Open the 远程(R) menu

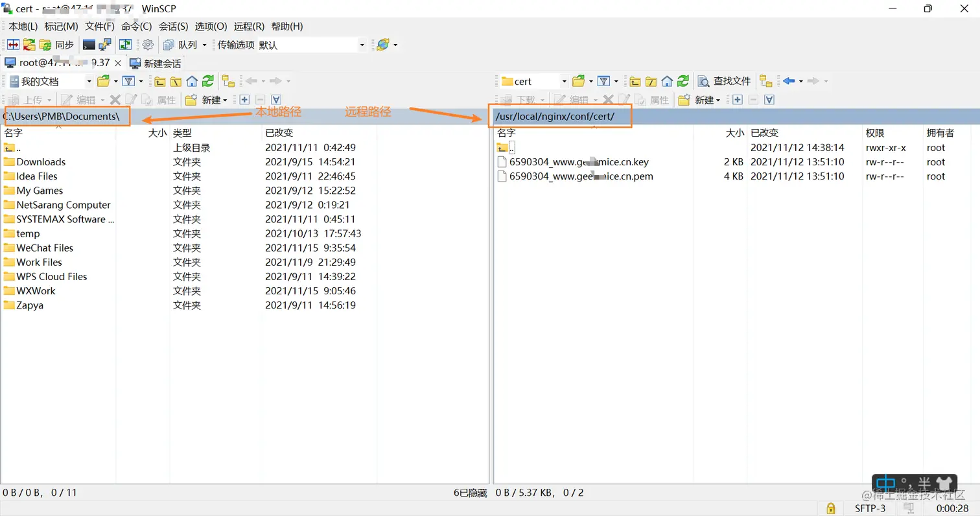pos(249,27)
